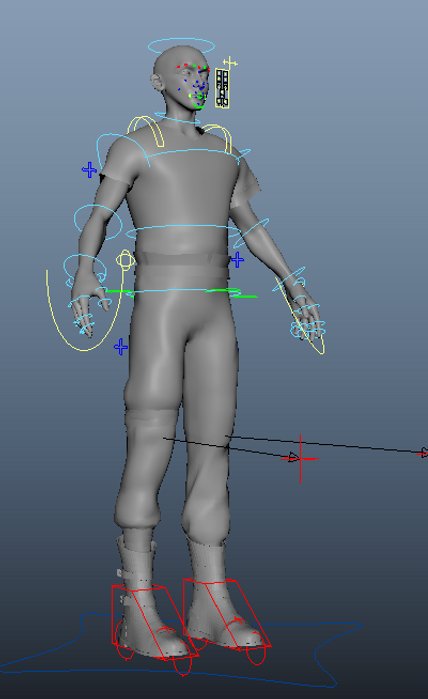This screenshot has width=428, height=699.
Task: Click the yellow facial control panel box
Action: click(x=222, y=88)
